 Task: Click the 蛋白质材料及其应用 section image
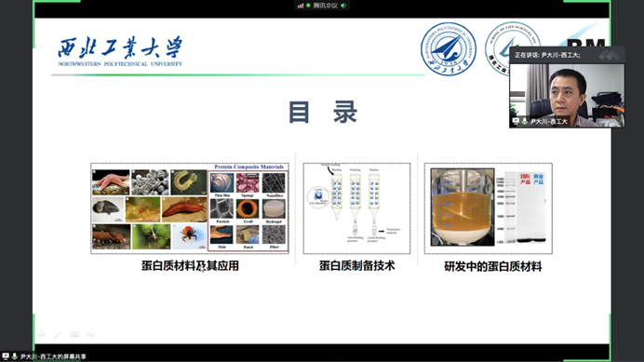click(x=190, y=208)
